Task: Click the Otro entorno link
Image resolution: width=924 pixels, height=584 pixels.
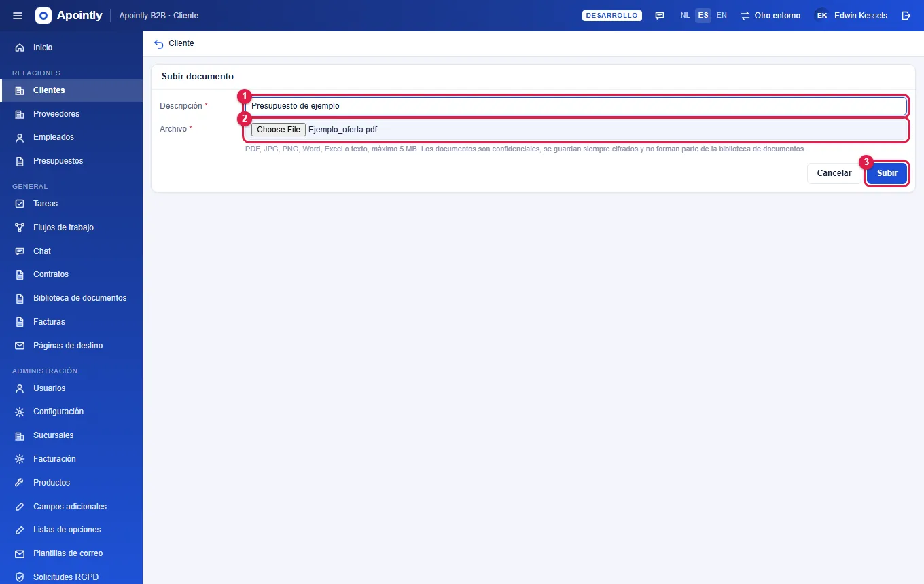Action: [770, 16]
